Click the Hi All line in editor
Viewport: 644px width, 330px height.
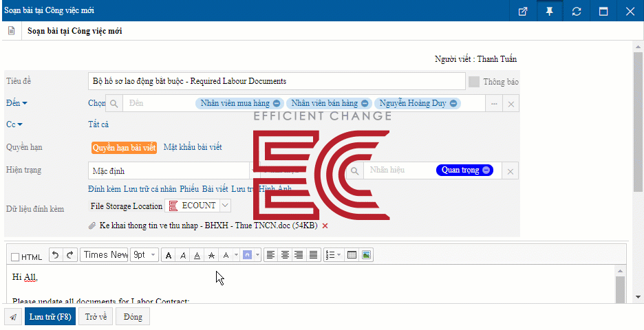(x=25, y=277)
